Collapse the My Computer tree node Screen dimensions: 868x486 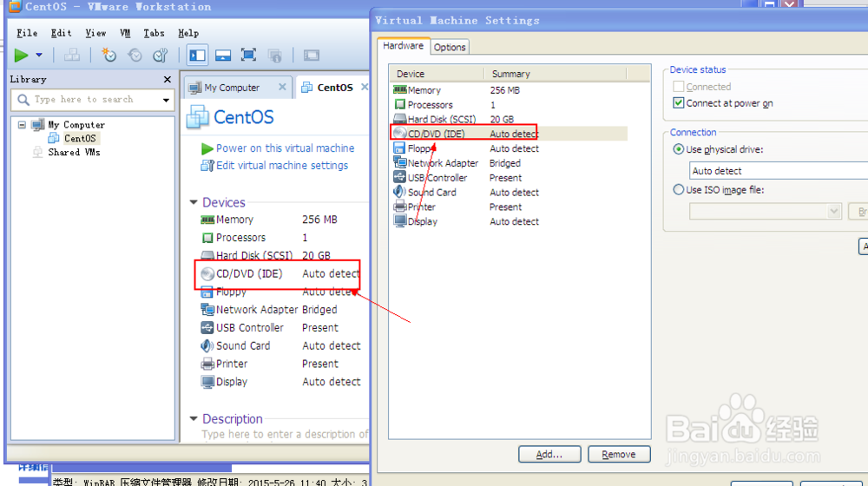tap(22, 125)
